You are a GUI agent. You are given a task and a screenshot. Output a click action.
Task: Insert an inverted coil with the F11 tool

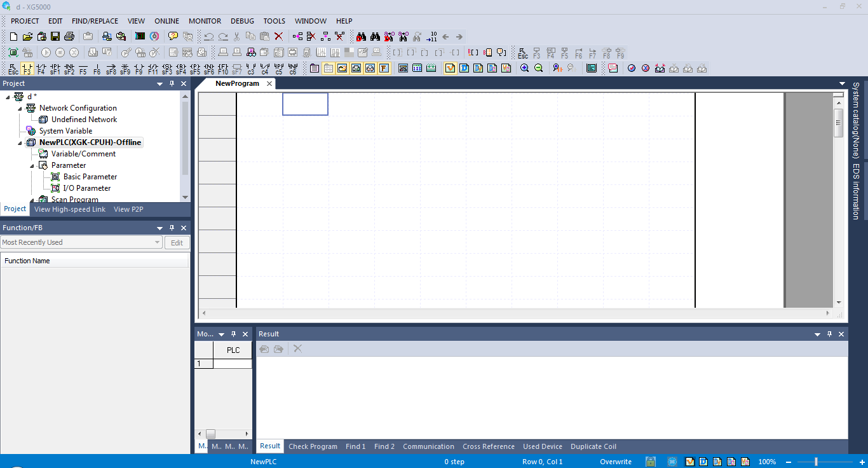click(x=153, y=69)
